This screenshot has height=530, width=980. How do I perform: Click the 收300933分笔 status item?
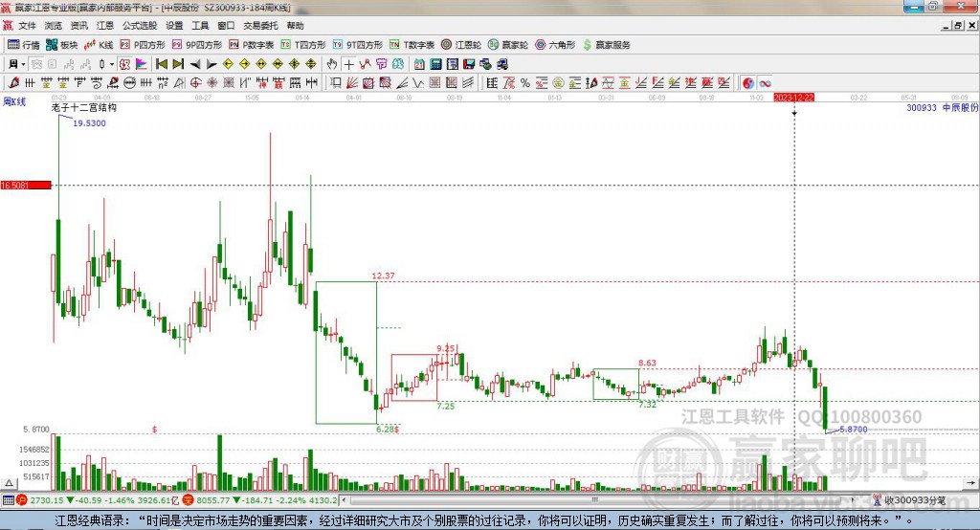(x=910, y=500)
